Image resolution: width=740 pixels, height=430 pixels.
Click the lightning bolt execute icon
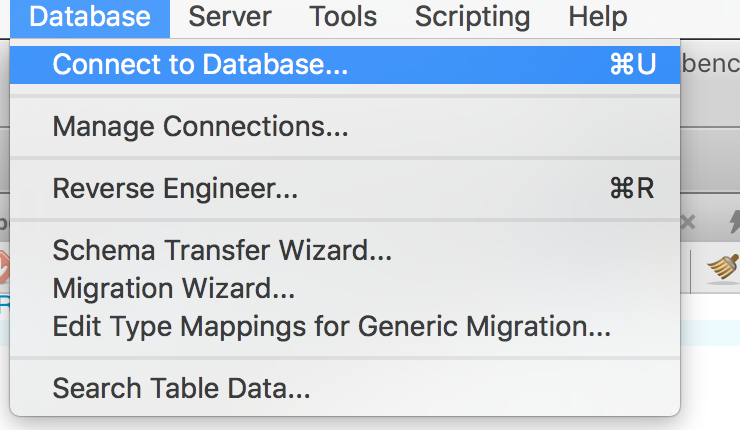(x=734, y=222)
